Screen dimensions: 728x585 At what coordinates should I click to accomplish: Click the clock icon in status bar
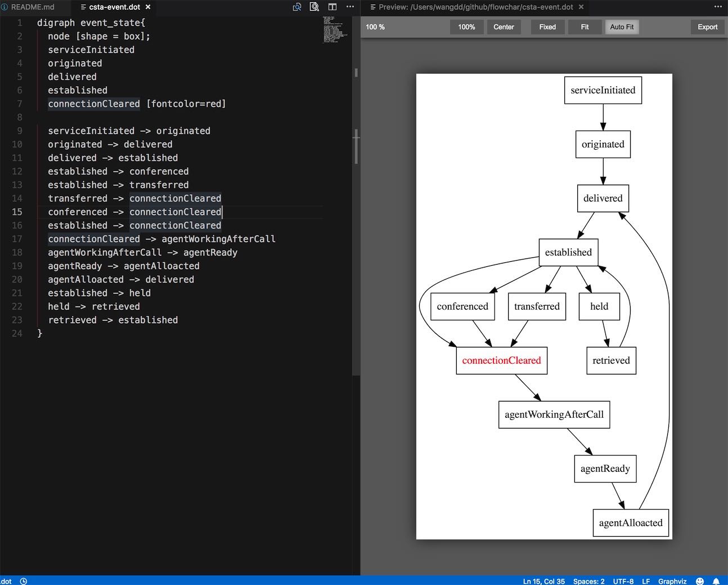click(24, 581)
